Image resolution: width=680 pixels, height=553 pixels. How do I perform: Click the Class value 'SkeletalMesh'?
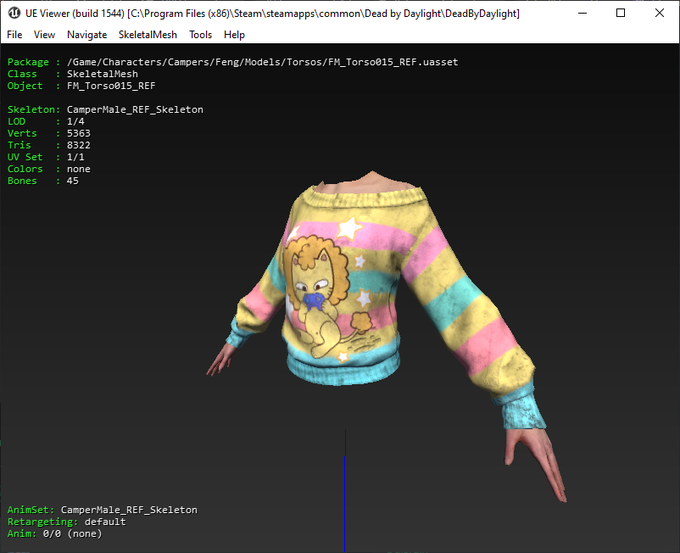coord(102,74)
